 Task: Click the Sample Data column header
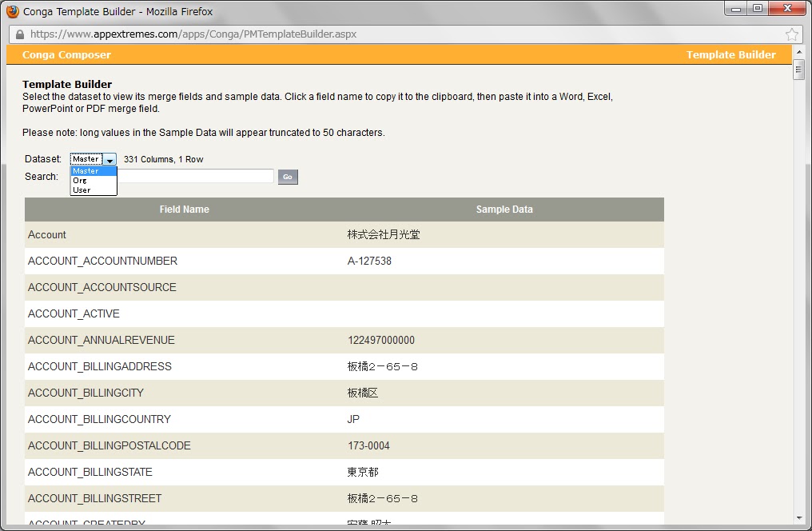(x=504, y=210)
